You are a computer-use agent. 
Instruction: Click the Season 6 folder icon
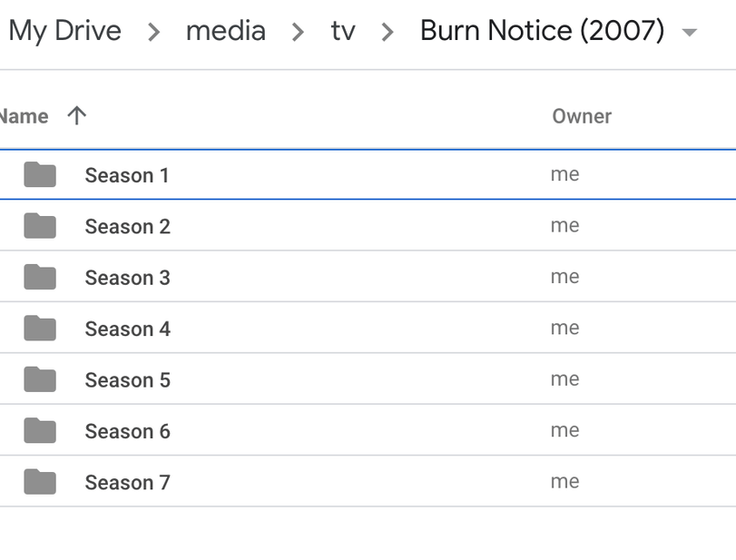(x=40, y=430)
